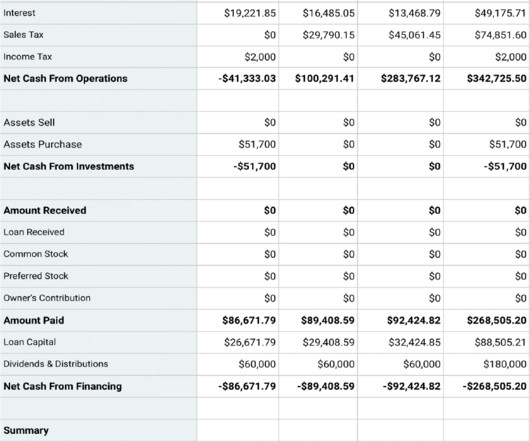
Task: Click the Income Tax $2,000 first-column cell
Action: [x=260, y=57]
